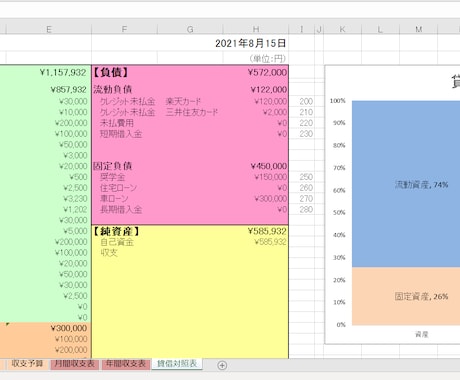Click the ¥3,000 cell in column E

tap(75, 155)
